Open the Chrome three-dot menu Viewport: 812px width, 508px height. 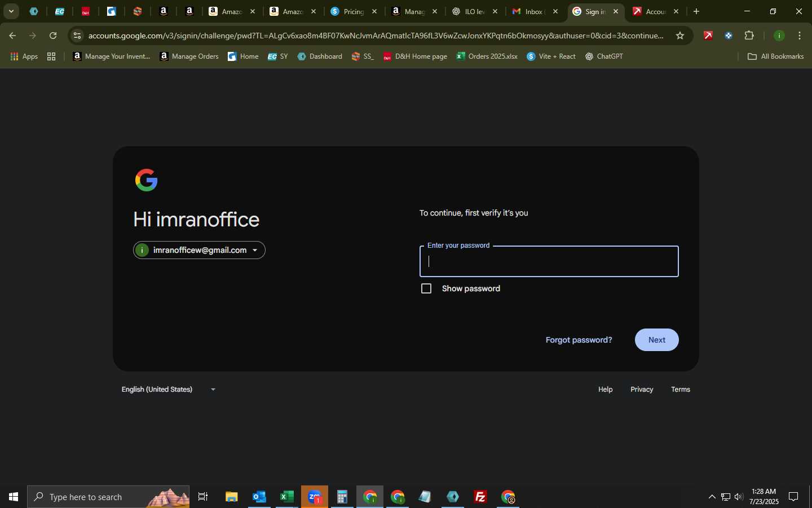pyautogui.click(x=800, y=36)
